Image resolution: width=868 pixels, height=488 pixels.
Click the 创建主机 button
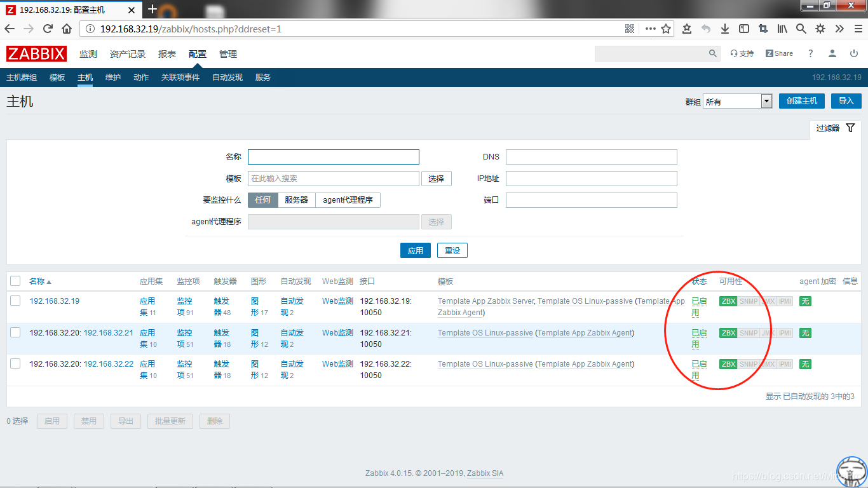[x=802, y=101]
